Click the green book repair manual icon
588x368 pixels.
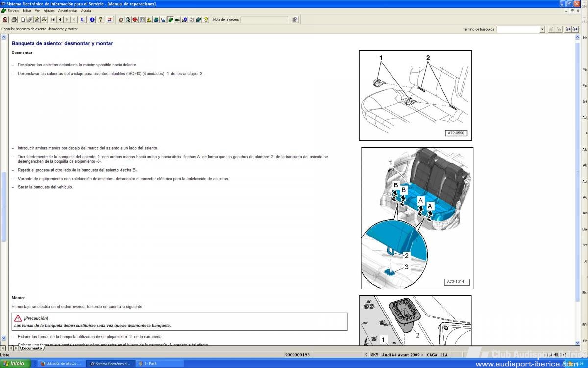(x=170, y=20)
